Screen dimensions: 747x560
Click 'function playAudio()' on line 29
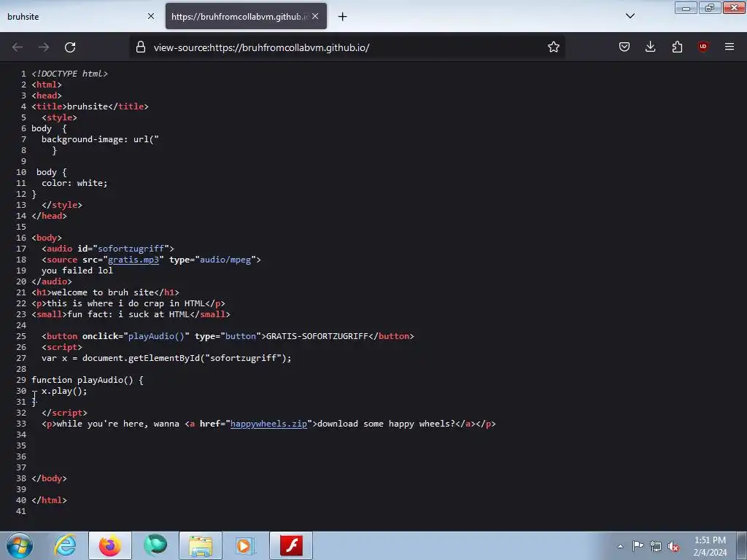point(82,380)
